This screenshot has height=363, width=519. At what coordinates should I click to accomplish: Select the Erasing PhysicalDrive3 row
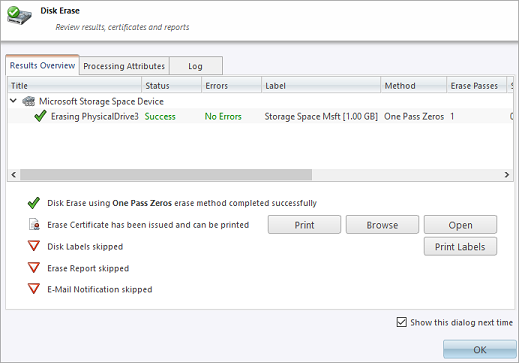tap(260, 116)
